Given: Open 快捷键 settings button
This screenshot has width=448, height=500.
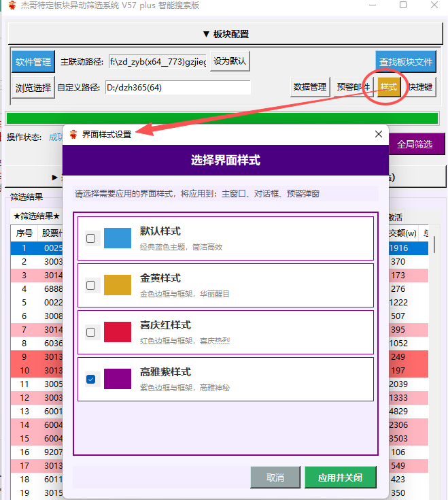Looking at the screenshot, I should [421, 87].
